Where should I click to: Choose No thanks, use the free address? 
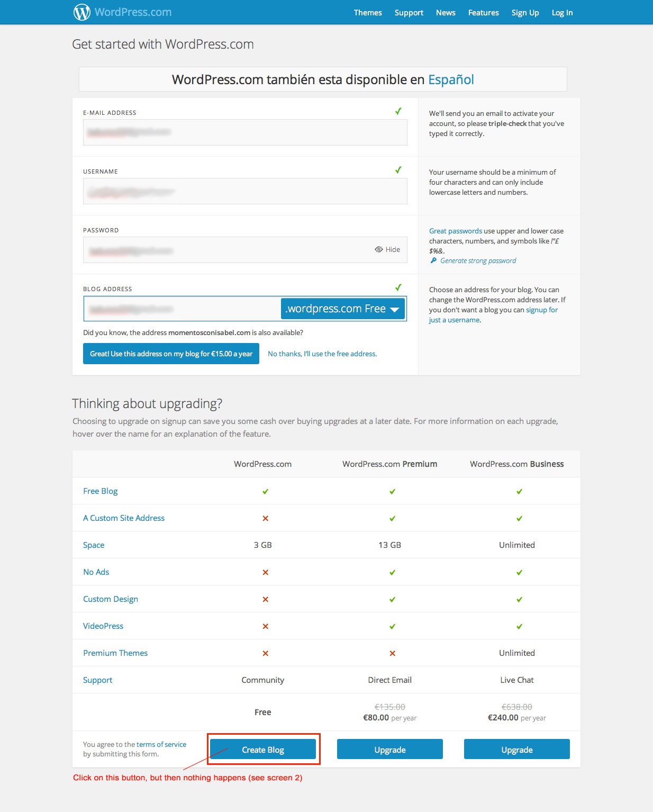point(322,354)
